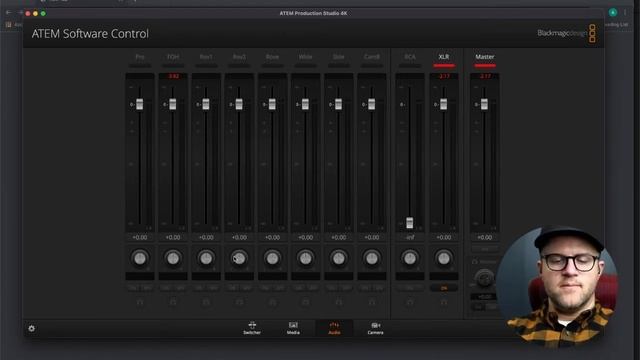This screenshot has width=640, height=360.
Task: Click the Side channel fader handle
Action: click(x=338, y=104)
